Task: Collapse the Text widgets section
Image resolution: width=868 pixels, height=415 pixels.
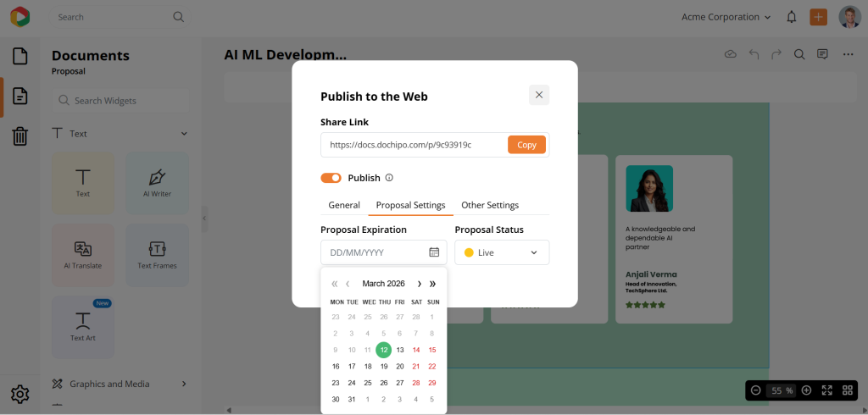Action: 184,134
